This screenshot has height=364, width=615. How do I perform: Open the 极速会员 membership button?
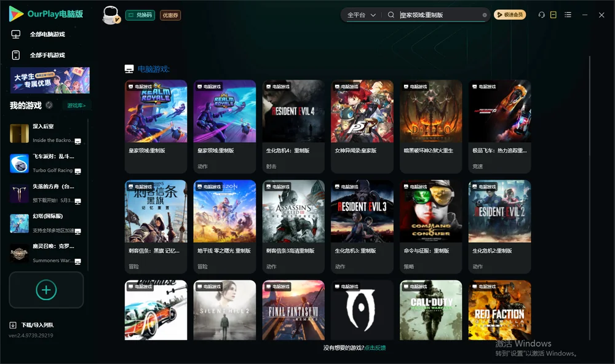[x=510, y=15]
